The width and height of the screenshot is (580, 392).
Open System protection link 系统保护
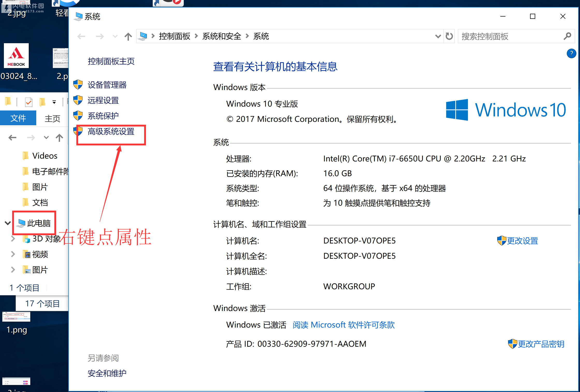coord(103,116)
